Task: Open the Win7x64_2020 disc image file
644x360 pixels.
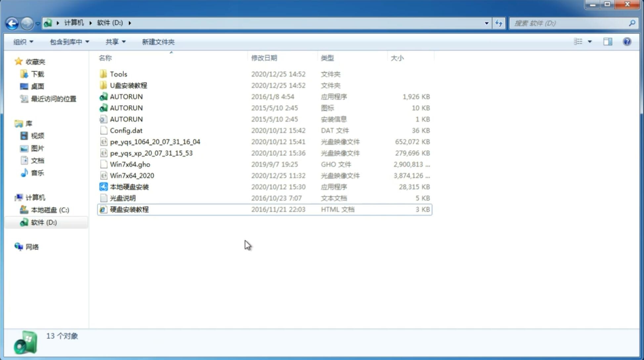Action: tap(132, 175)
